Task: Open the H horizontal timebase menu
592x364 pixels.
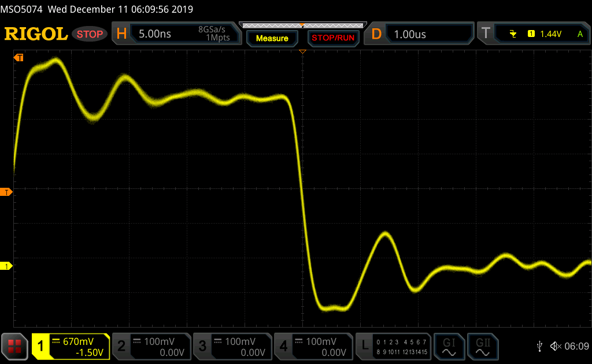Action: tap(121, 34)
